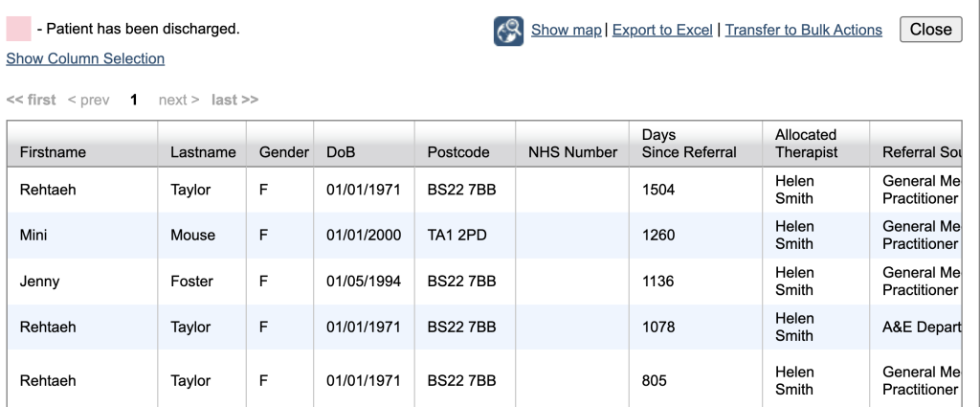
Task: Jump to last page of results
Action: 234,100
